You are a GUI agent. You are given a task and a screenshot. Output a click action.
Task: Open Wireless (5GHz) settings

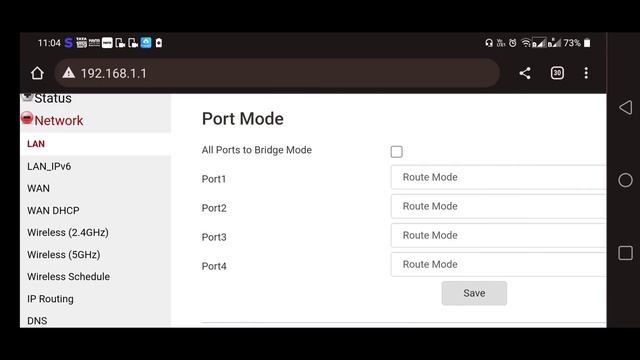[64, 255]
